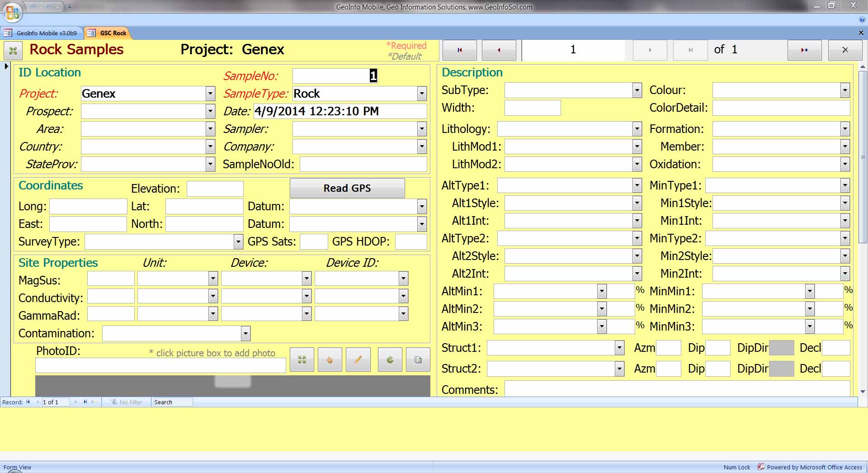Image resolution: width=868 pixels, height=473 pixels.
Task: Click the Office button in the title bar
Action: point(12,12)
